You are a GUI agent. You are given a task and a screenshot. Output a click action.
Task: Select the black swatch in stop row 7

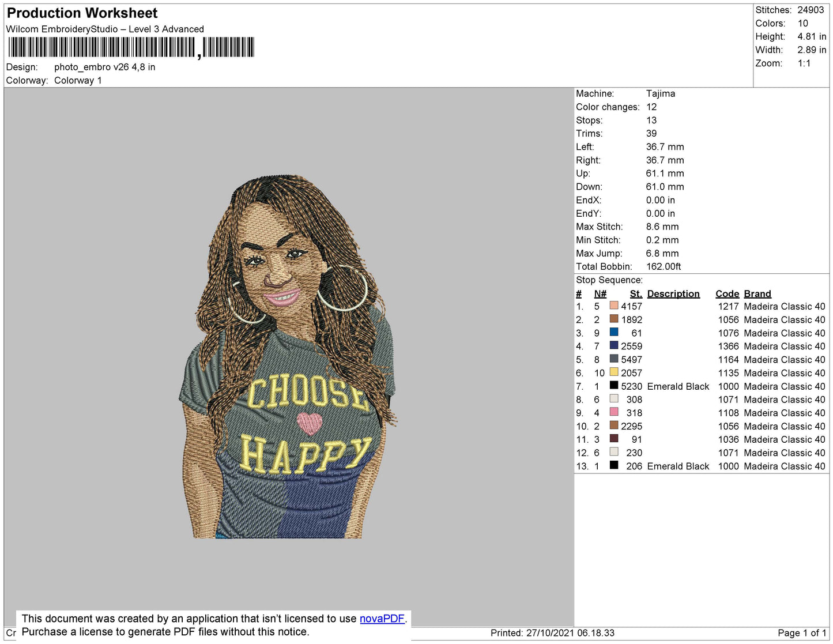614,385
